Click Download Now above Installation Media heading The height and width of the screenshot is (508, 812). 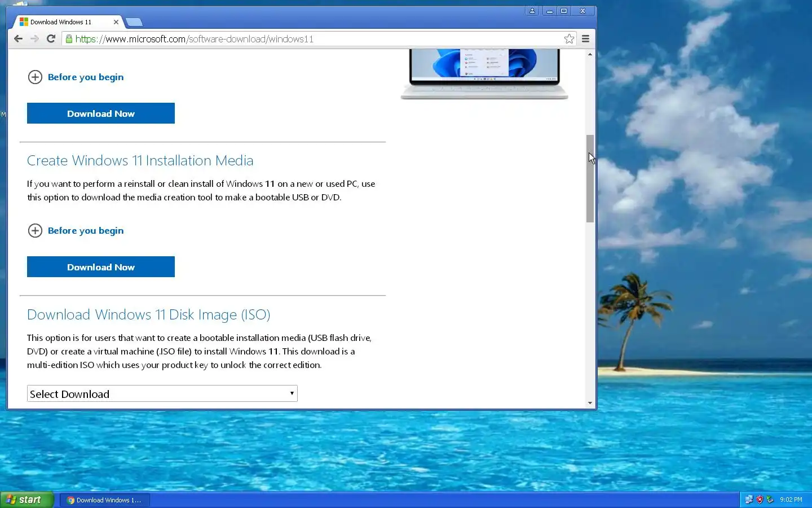tap(101, 113)
